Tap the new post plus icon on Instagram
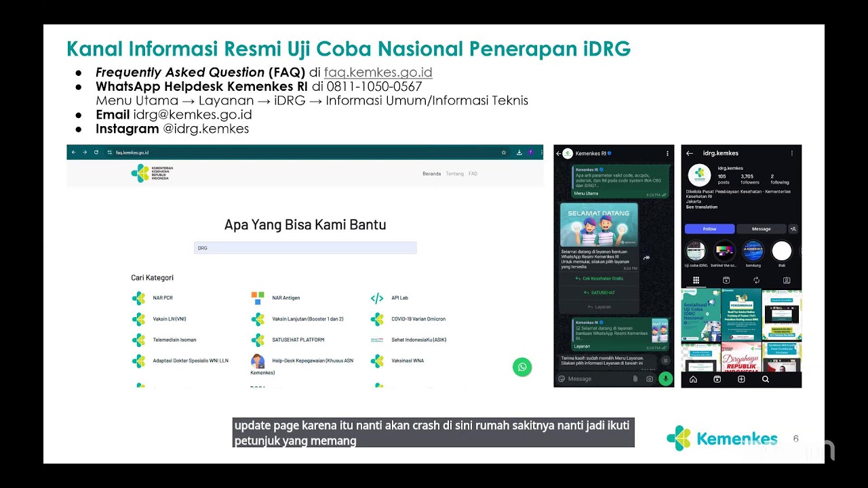Screen dimensions: 868x488 click(741, 380)
